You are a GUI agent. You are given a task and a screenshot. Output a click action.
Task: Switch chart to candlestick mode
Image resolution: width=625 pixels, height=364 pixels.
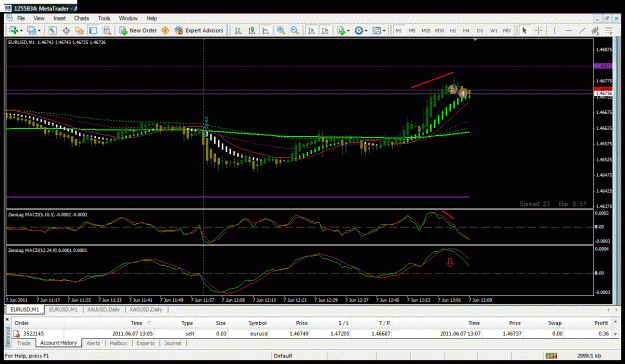[252, 30]
